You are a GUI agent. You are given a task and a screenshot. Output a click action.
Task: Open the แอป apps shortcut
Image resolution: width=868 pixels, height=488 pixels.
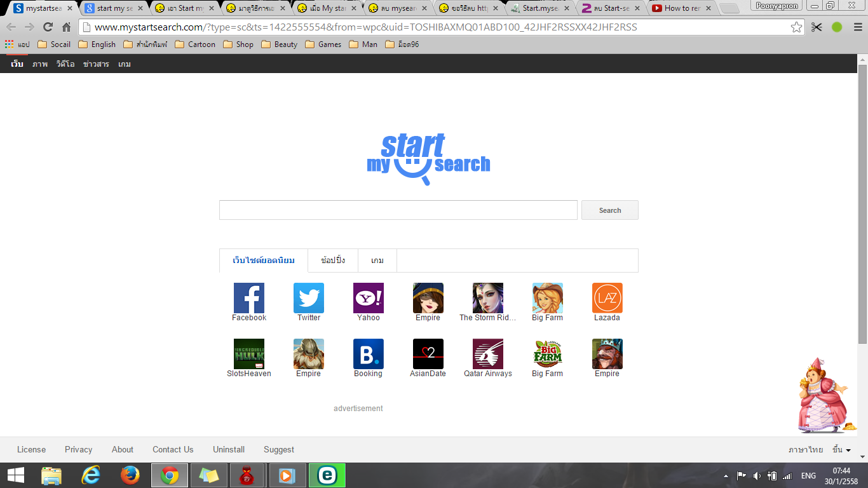coord(17,44)
